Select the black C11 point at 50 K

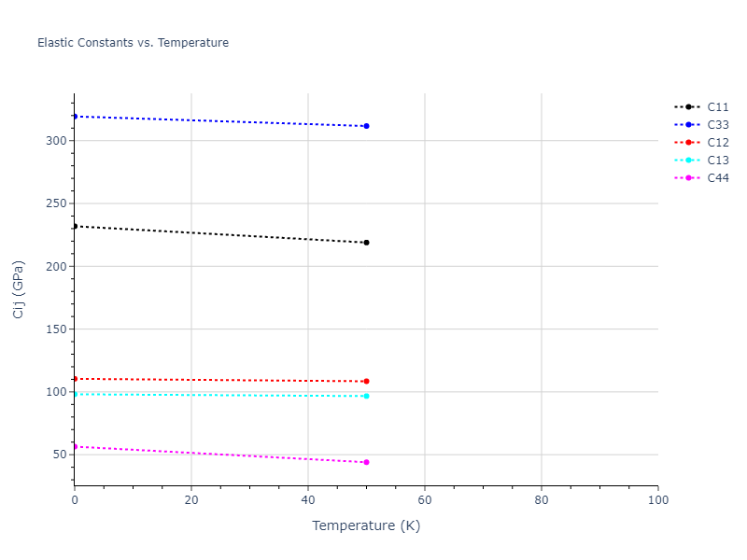coord(366,243)
